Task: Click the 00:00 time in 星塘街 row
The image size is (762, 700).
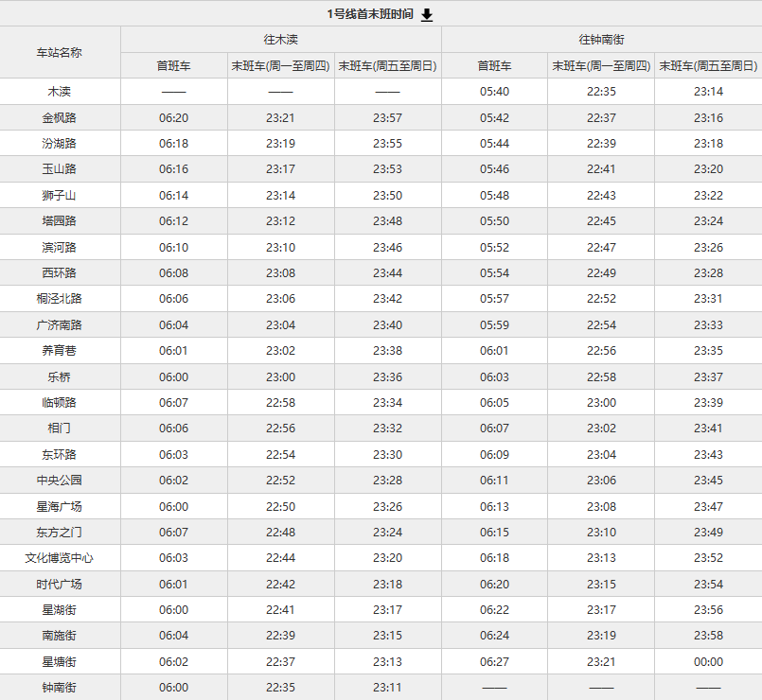Action: (x=708, y=662)
